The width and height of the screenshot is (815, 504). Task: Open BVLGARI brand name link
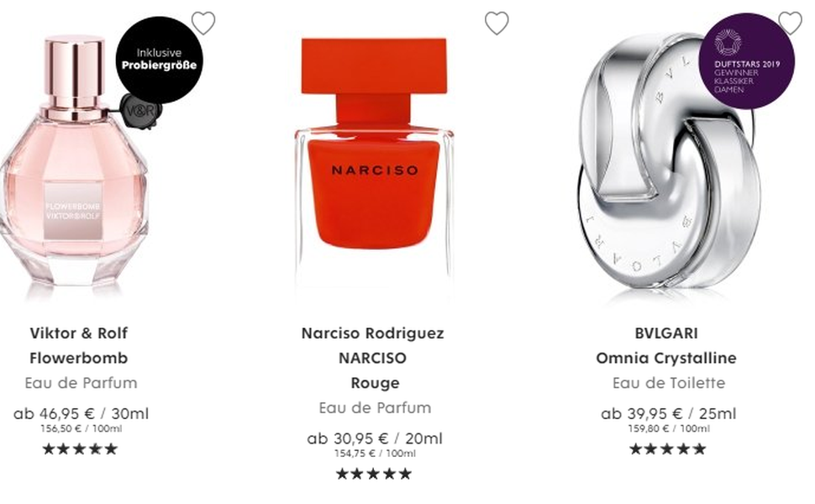tap(666, 333)
